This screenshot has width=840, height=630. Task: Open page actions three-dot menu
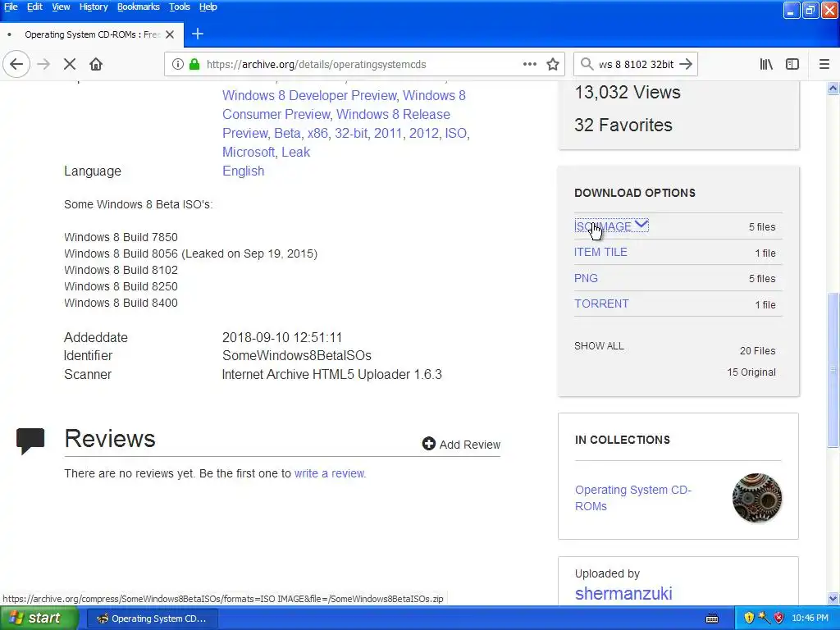tap(530, 64)
